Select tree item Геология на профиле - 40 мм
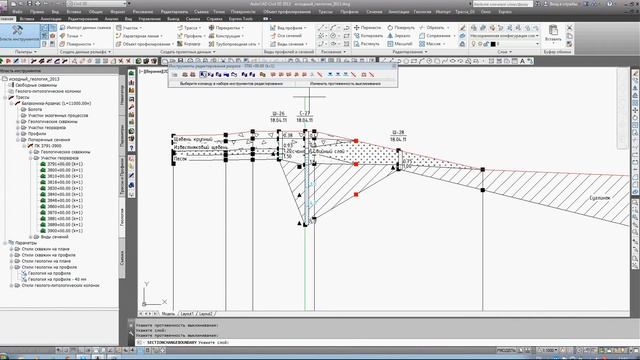Image resolution: width=640 pixels, height=360 pixels. [x=57, y=279]
